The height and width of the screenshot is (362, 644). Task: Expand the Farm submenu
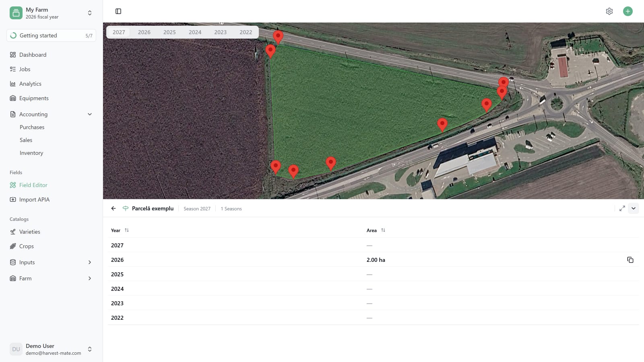click(90, 278)
